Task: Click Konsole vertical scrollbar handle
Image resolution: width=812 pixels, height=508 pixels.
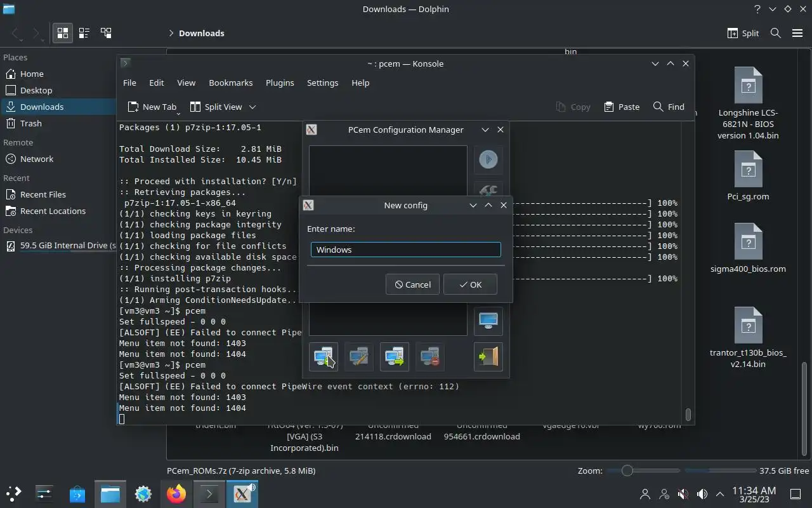Action: 688,415
